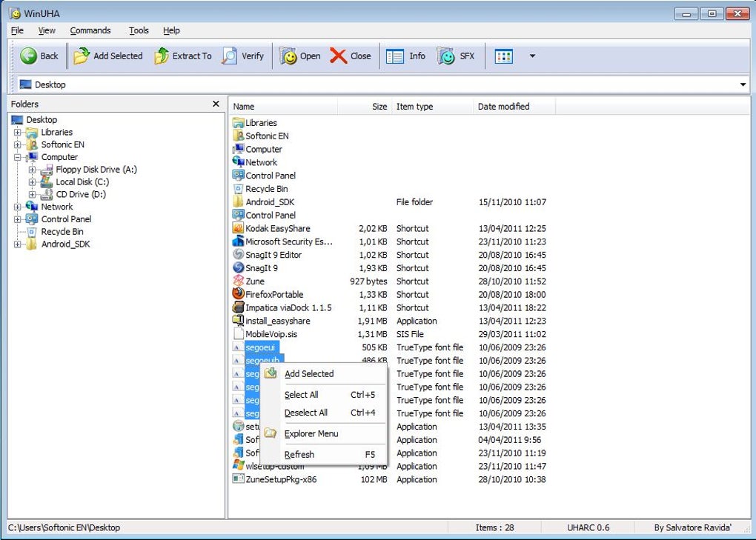The image size is (756, 540).
Task: Click the install_easyshare application icon
Action: tap(238, 320)
